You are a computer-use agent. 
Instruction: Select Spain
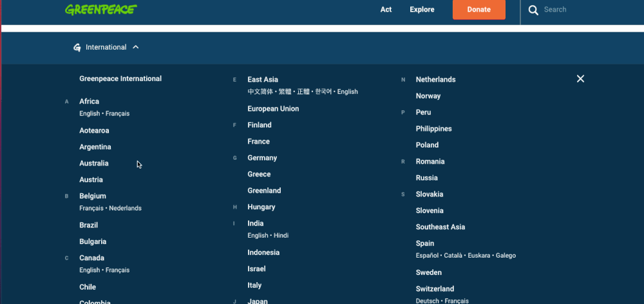(424, 243)
